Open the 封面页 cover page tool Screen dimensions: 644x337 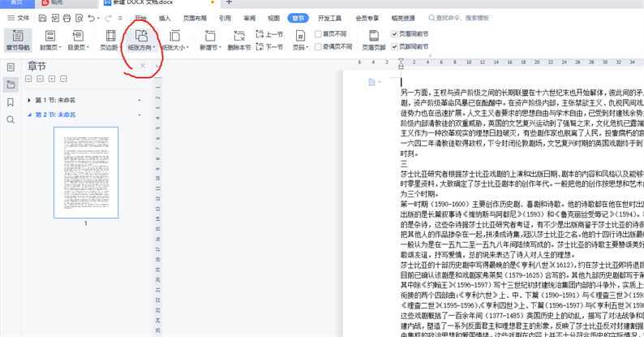[x=49, y=41]
